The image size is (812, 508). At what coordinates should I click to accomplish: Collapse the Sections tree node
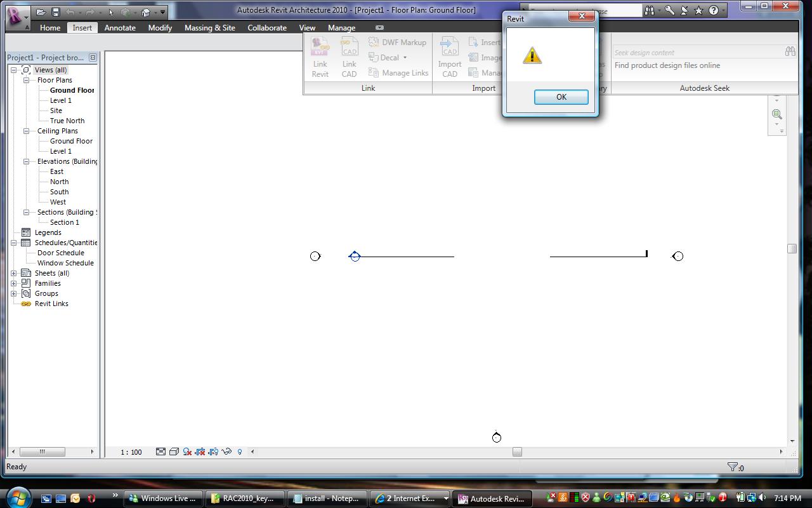(x=26, y=212)
